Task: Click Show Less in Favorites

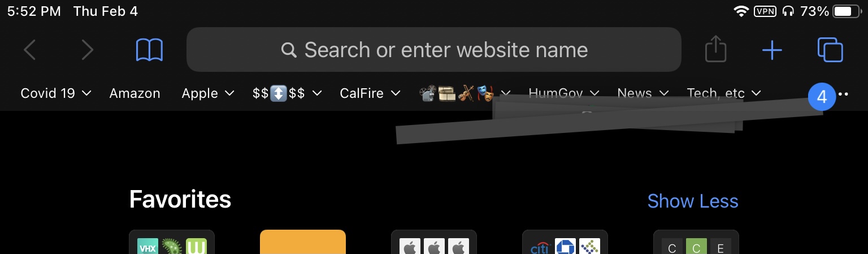Action: [693, 201]
